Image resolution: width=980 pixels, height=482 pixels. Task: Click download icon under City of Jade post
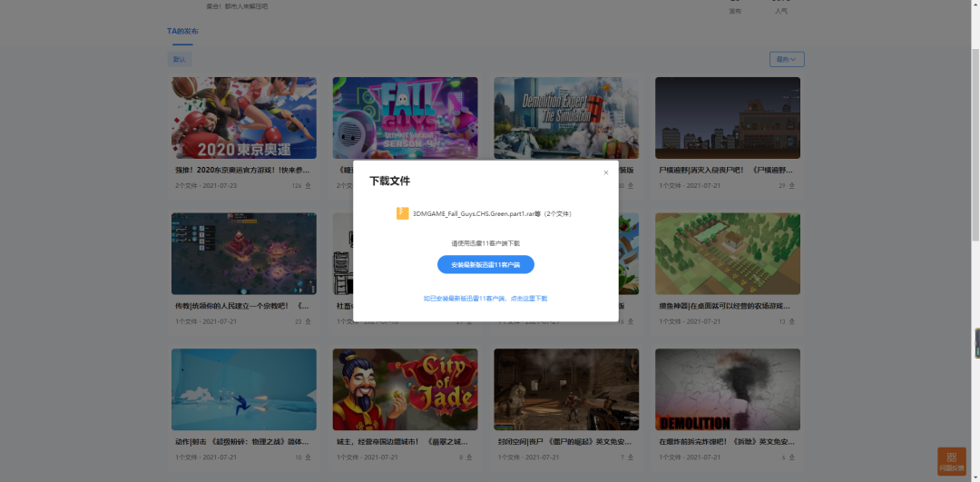tap(469, 457)
